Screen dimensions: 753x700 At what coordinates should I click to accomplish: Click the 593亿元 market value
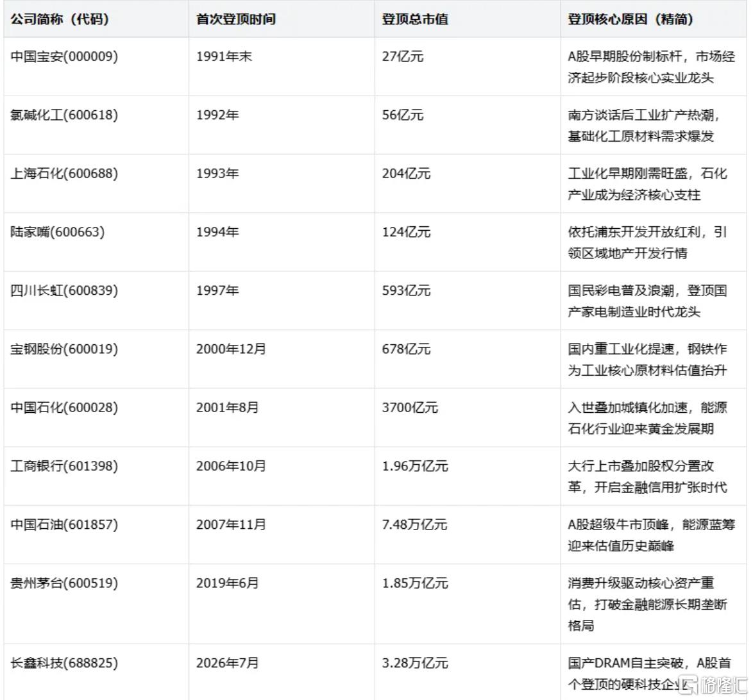[x=406, y=291]
